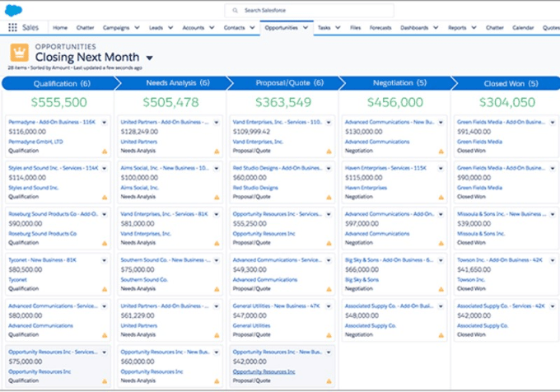Viewport: 560px width, 392px height.
Task: Click warning icon on $80,000 Advanced Communications card
Action: click(x=105, y=335)
